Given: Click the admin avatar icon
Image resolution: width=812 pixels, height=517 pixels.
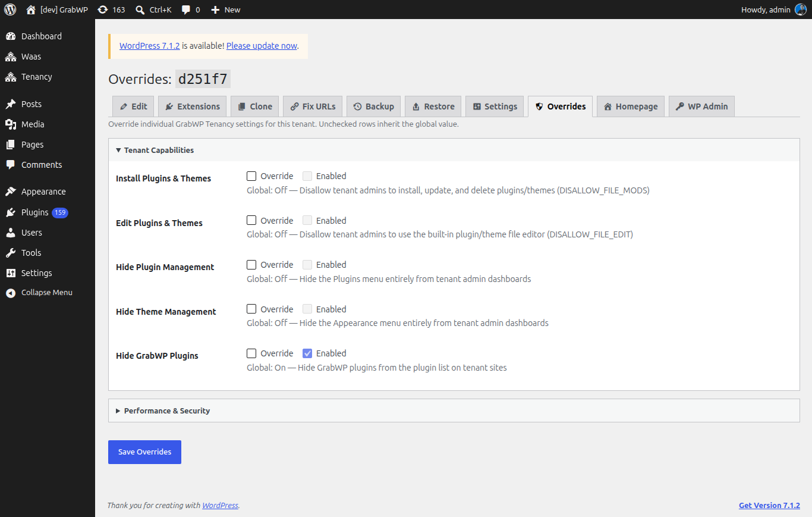Looking at the screenshot, I should click(801, 10).
